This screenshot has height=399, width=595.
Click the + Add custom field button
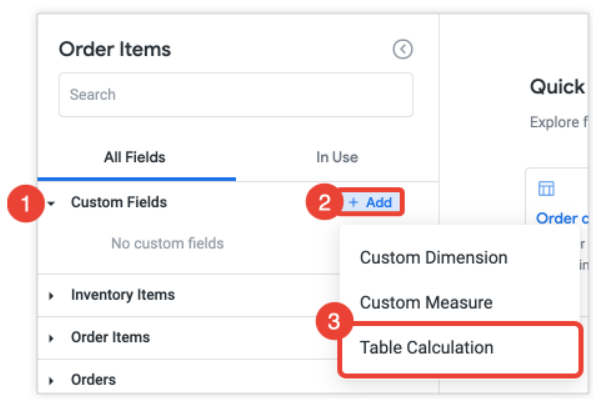point(370,202)
